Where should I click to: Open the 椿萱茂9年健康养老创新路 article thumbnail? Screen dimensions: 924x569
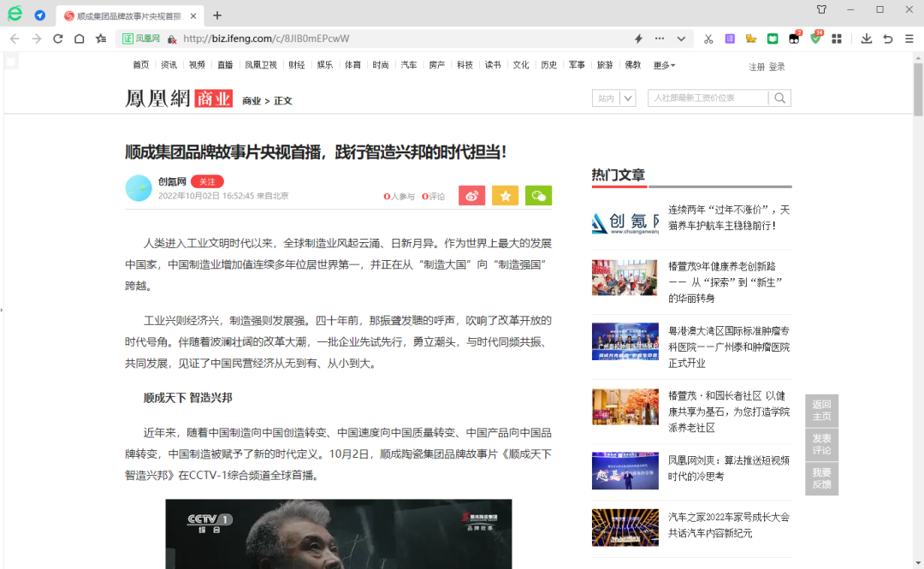point(625,278)
